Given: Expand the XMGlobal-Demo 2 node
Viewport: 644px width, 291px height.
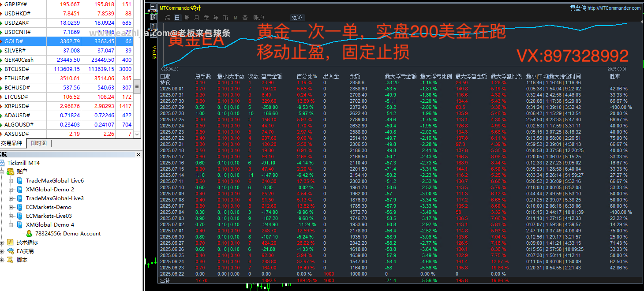Looking at the screenshot, I should 11,189.
